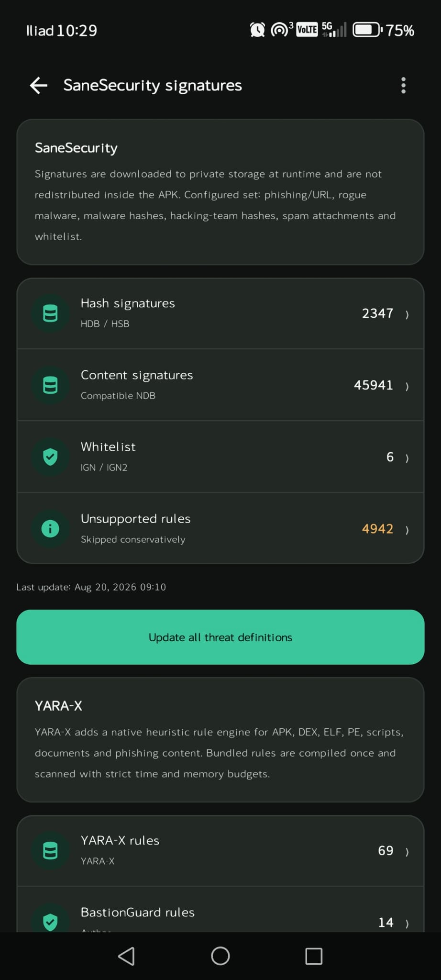Open the three-dot overflow menu
Screen dimensions: 441x980
pos(403,86)
